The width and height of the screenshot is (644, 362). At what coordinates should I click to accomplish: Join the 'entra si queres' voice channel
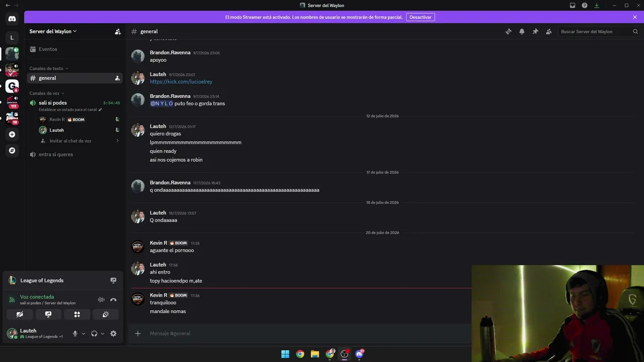click(x=74, y=154)
